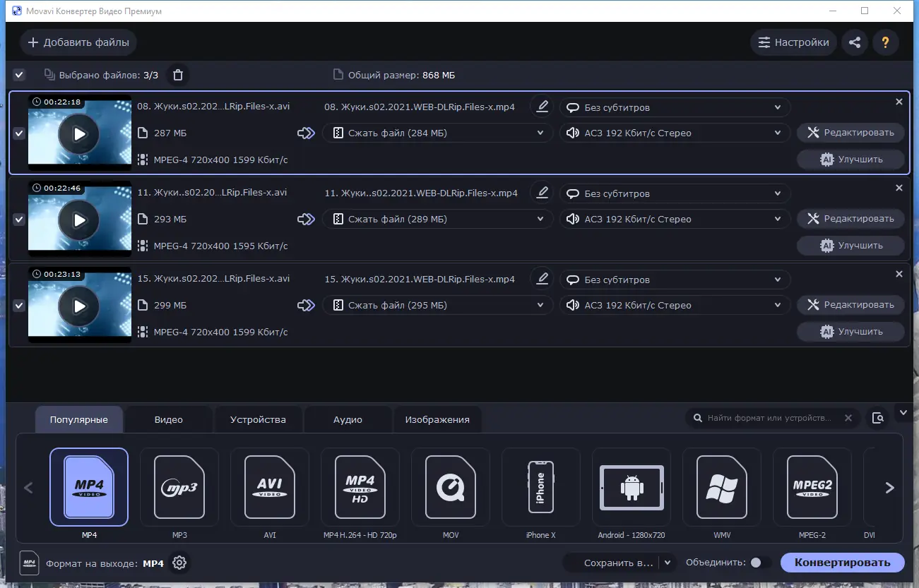
Task: Click Редактировать for file 11
Action: (x=850, y=218)
